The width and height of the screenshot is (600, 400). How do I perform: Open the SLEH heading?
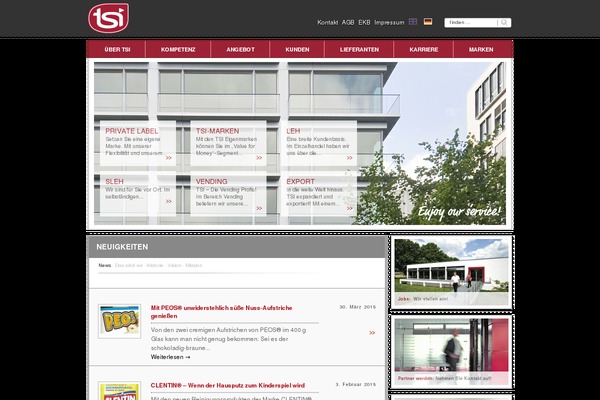[114, 181]
